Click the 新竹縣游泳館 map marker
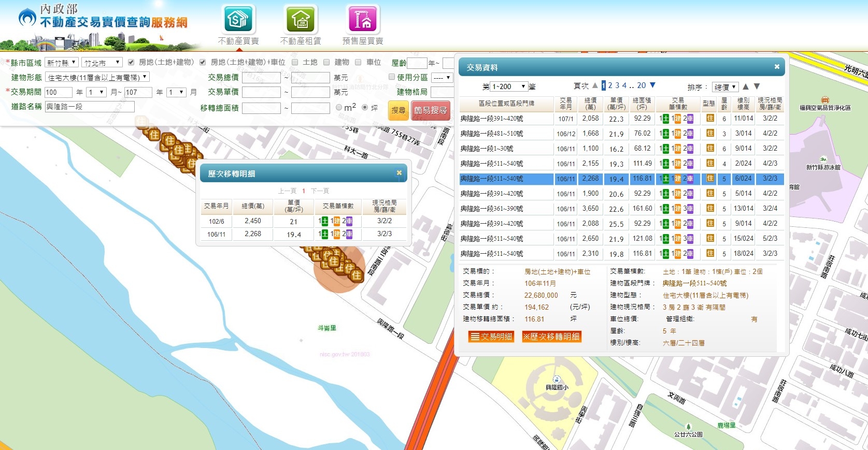 823,160
